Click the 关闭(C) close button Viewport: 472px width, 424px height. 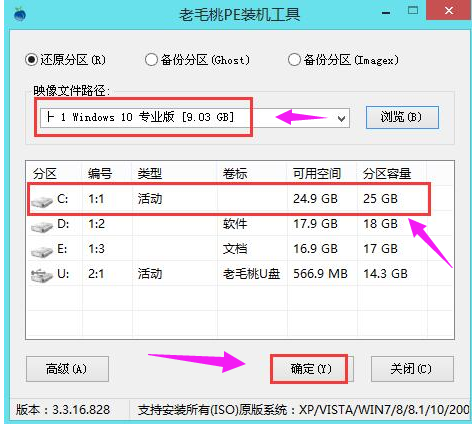click(x=412, y=369)
